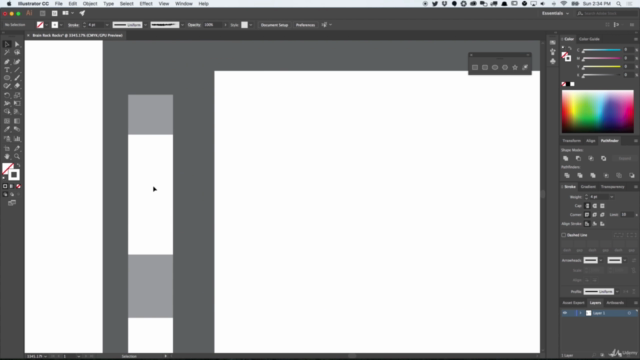Viewport: 640px width, 360px height.
Task: Select the Shaper tool
Action: click(x=7, y=86)
